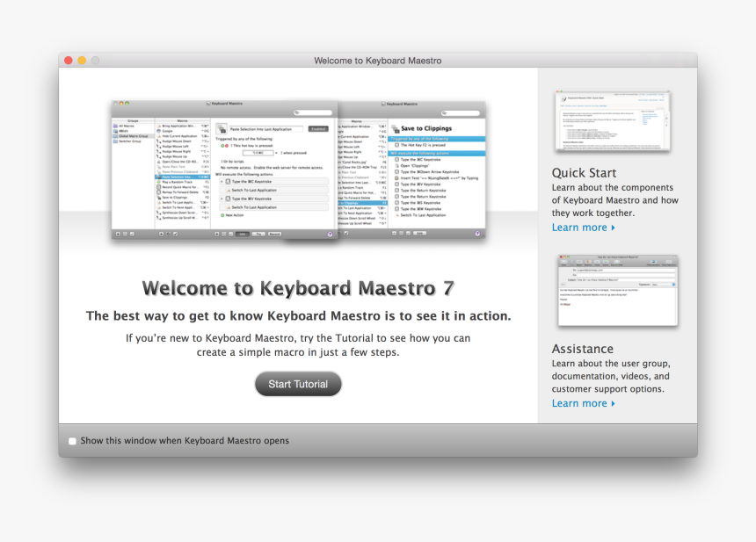Viewport: 756px width, 542px height.
Task: Click the text 'see it in action' line
Action: tap(299, 316)
